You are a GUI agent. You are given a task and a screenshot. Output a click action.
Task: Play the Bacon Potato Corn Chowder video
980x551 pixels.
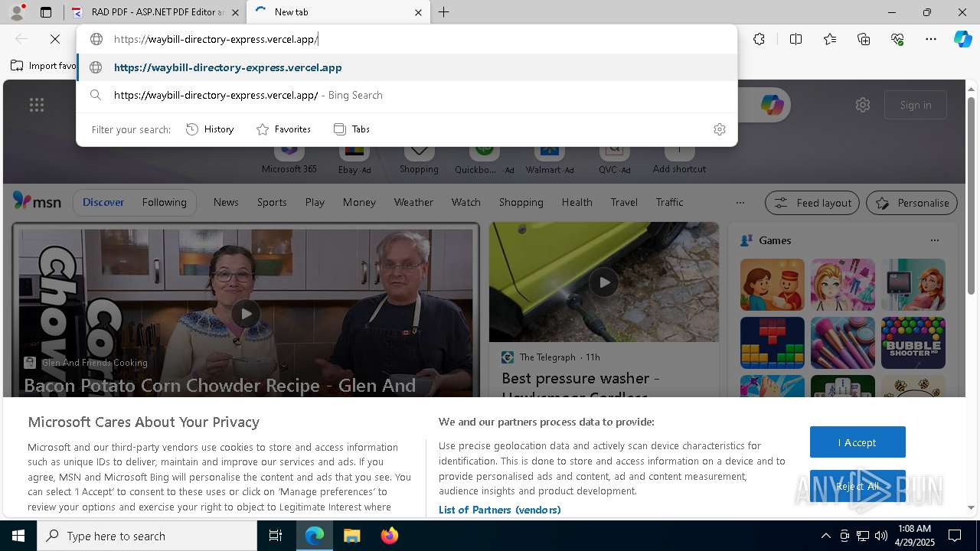pos(245,314)
